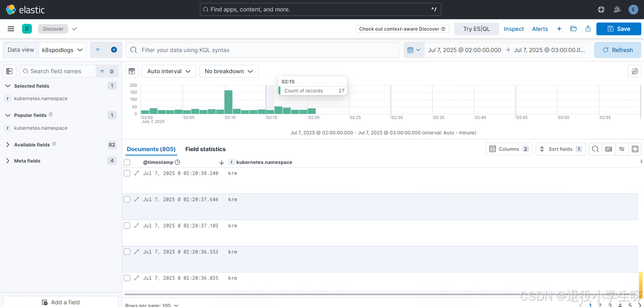The image size is (644, 307).
Task: Open the filter options menu icon
Action: [98, 50]
